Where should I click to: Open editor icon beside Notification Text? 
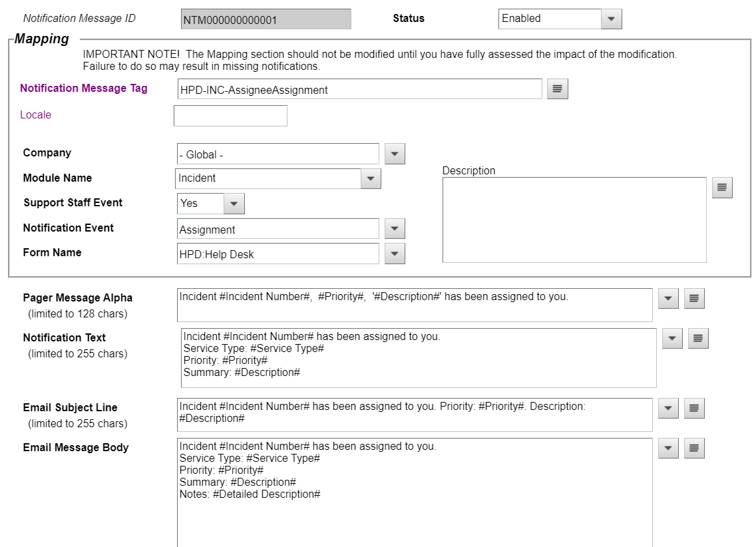pyautogui.click(x=698, y=339)
